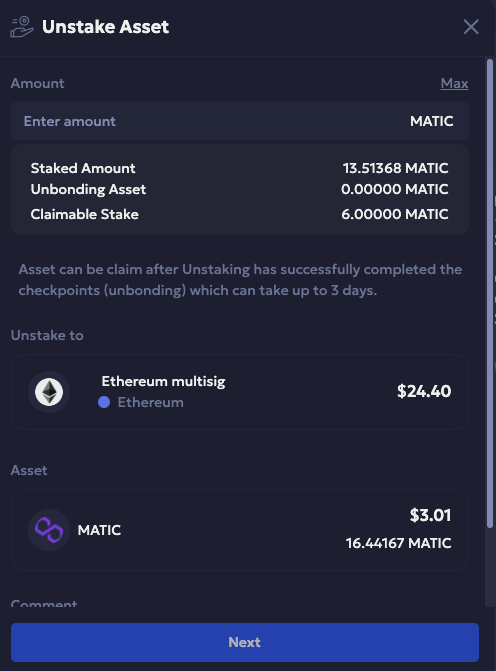Click the Unstake Asset hand-coin icon
Viewport: 496px width, 671px height.
click(21, 27)
